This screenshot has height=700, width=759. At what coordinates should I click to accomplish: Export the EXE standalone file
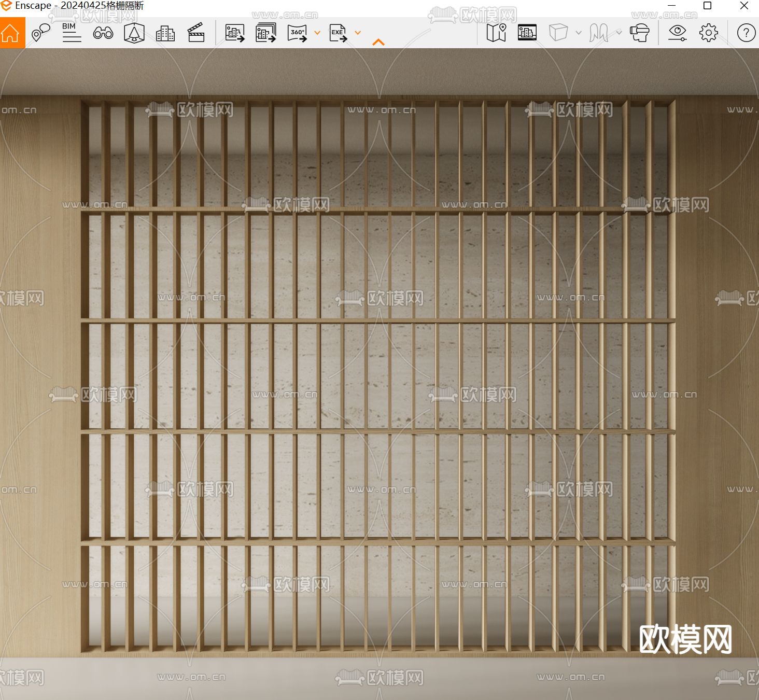[x=338, y=33]
